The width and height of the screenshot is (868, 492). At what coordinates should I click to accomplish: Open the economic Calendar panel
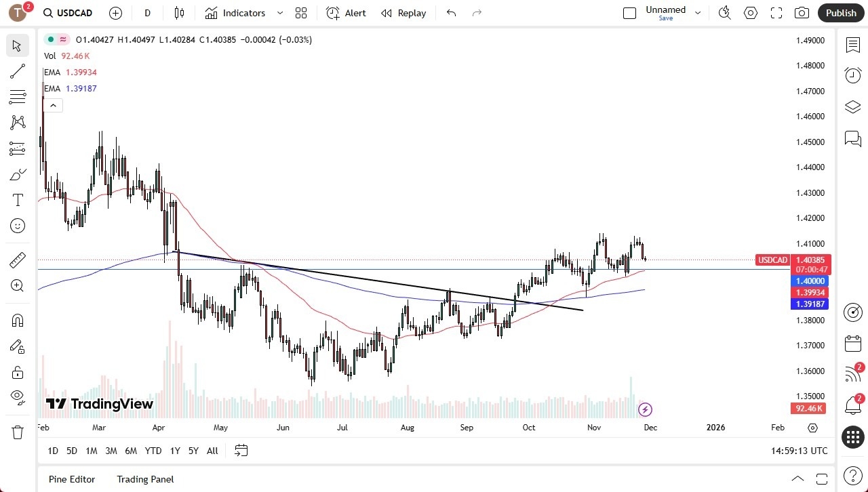(x=852, y=344)
